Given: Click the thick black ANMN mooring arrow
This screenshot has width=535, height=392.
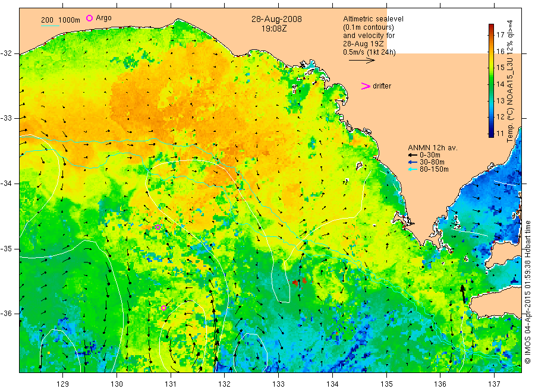Looking at the screenshot, I should tap(462, 294).
